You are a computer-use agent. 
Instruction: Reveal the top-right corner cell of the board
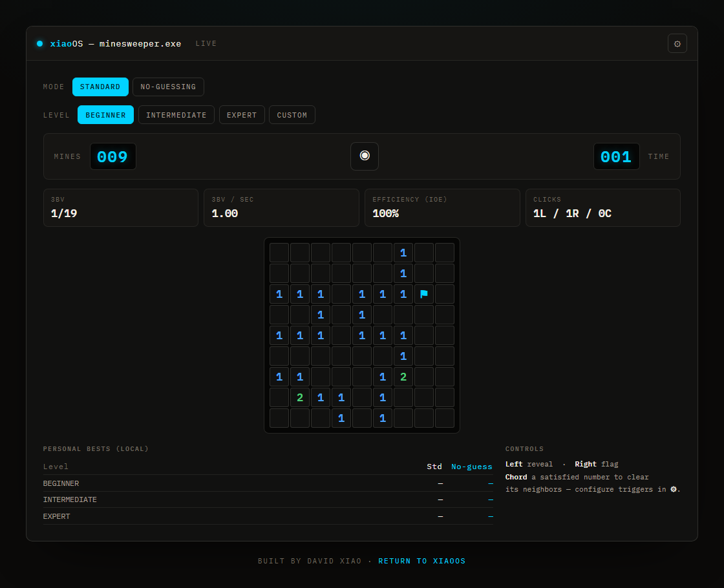pyautogui.click(x=445, y=253)
